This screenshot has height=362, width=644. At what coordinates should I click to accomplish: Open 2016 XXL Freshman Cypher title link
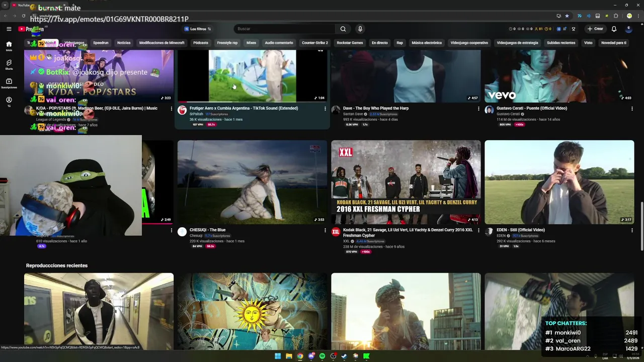408,232
